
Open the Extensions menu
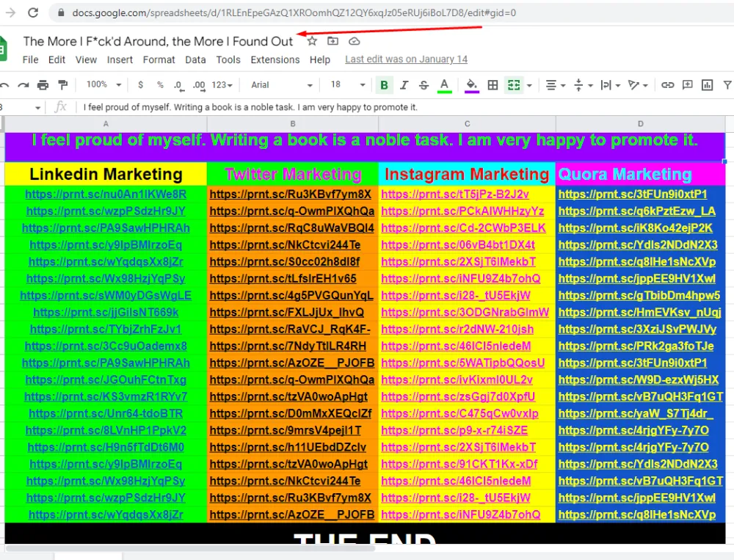pyautogui.click(x=275, y=59)
